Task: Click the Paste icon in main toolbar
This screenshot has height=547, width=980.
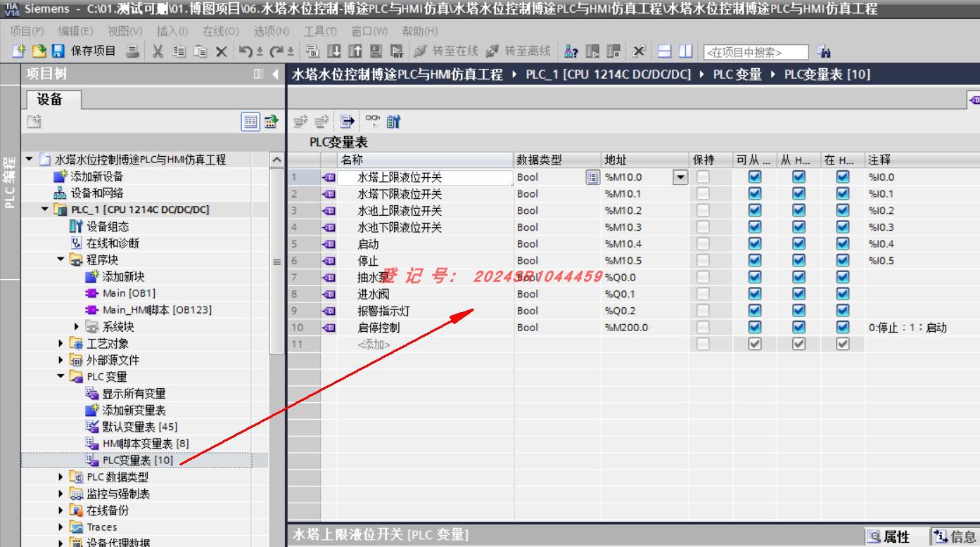Action: click(x=200, y=51)
